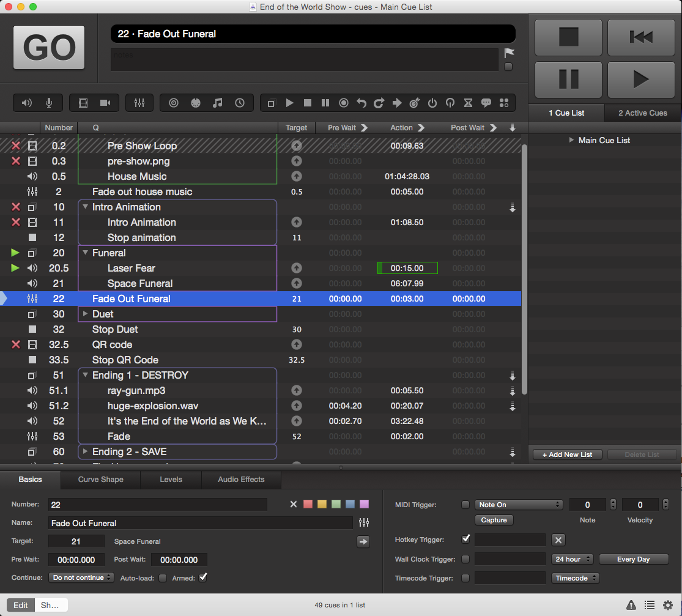
Task: Add an OSC cue from the toolbar
Action: tap(174, 103)
